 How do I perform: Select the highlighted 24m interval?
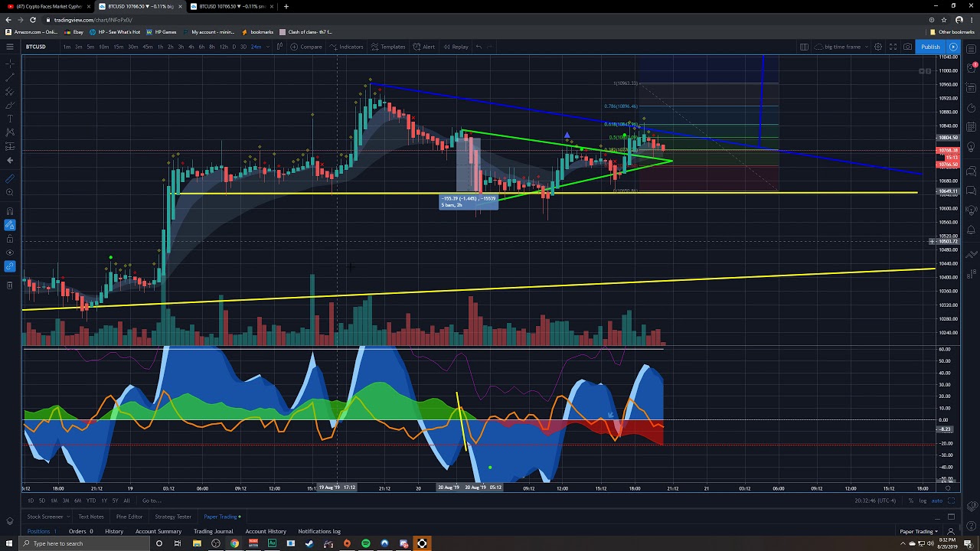click(256, 47)
